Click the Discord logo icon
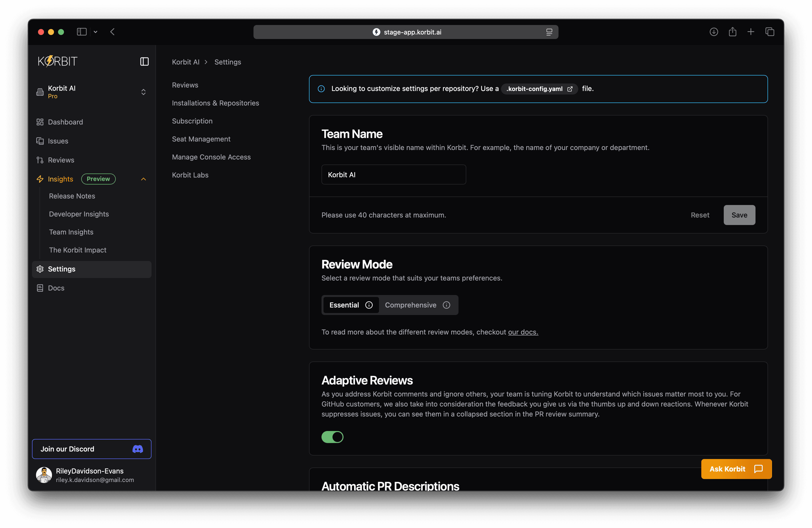The image size is (812, 528). pos(137,449)
